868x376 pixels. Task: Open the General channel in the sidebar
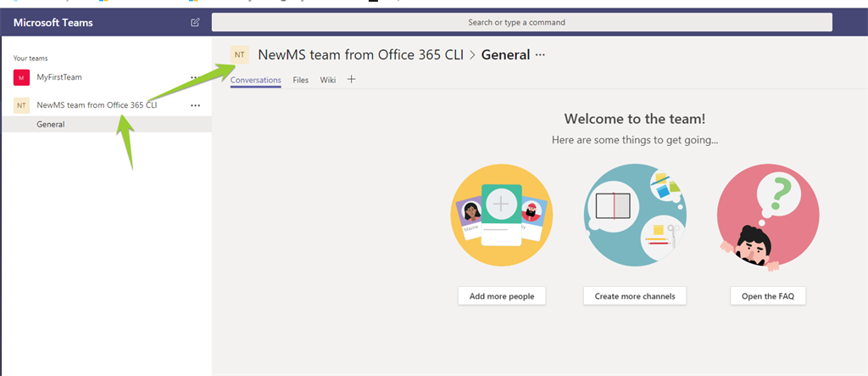point(51,125)
